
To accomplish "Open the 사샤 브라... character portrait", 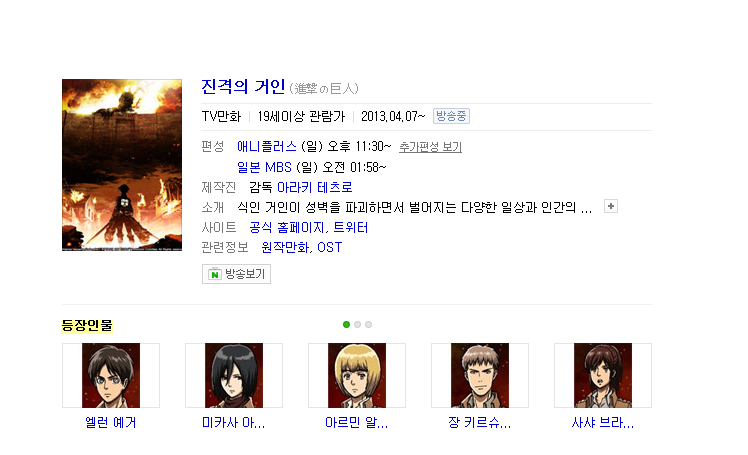I will click(x=603, y=375).
